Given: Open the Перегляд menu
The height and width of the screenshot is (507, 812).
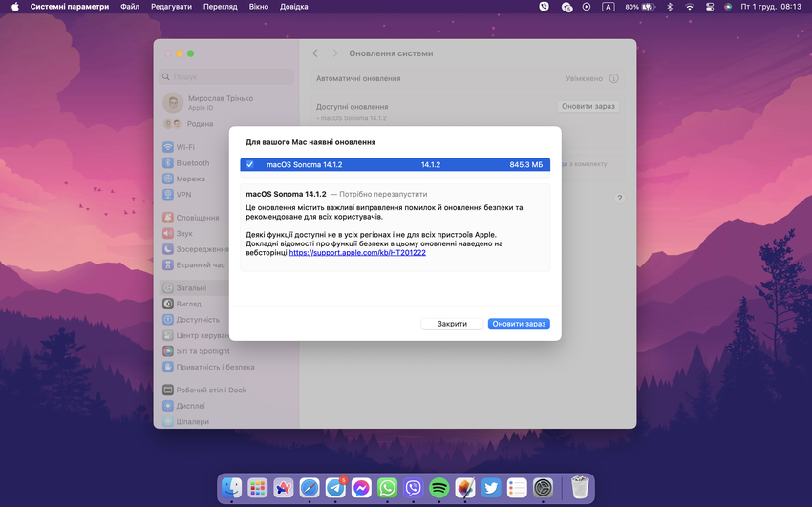Looking at the screenshot, I should [220, 7].
